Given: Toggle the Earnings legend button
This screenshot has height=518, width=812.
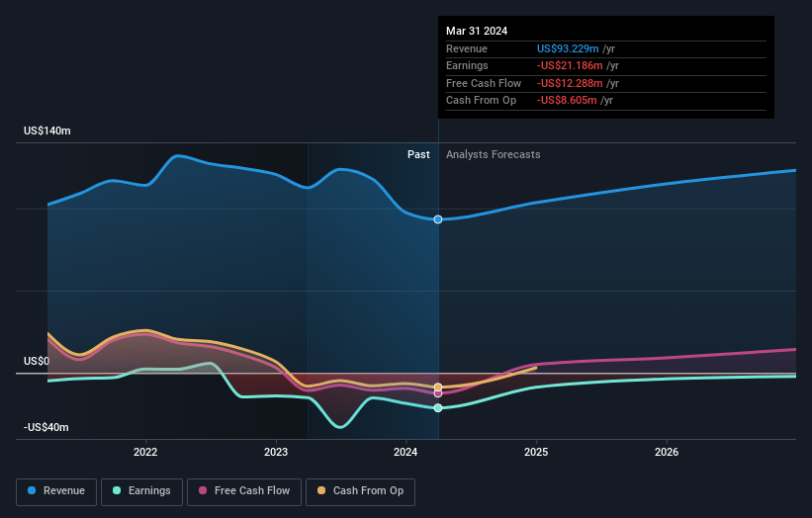Looking at the screenshot, I should point(141,491).
